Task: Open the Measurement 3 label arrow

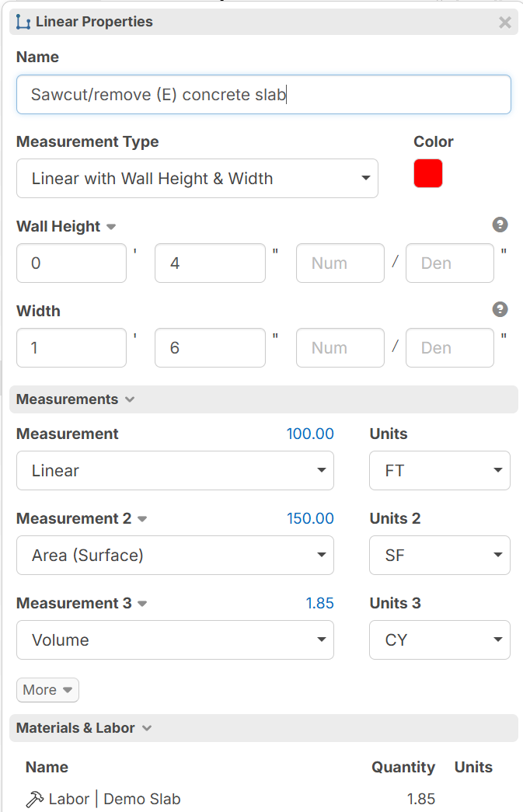Action: [x=142, y=603]
